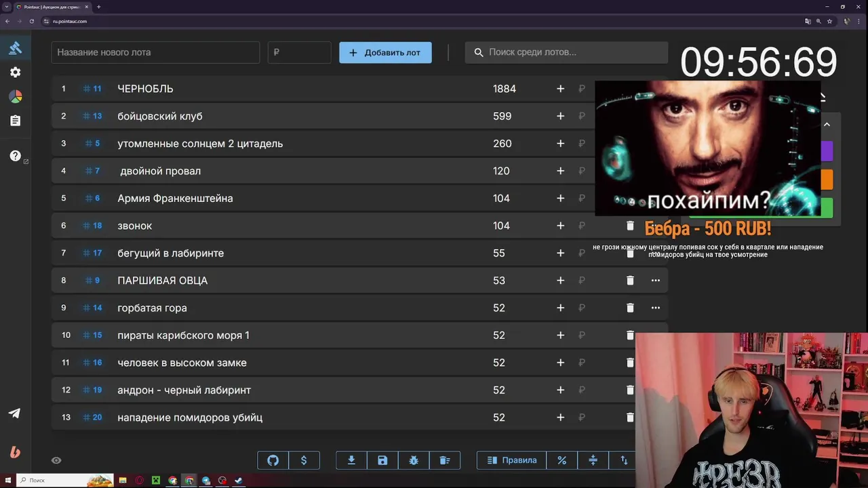Open File Explorer from the taskbar
Image resolution: width=868 pixels, height=488 pixels.
coord(123,481)
